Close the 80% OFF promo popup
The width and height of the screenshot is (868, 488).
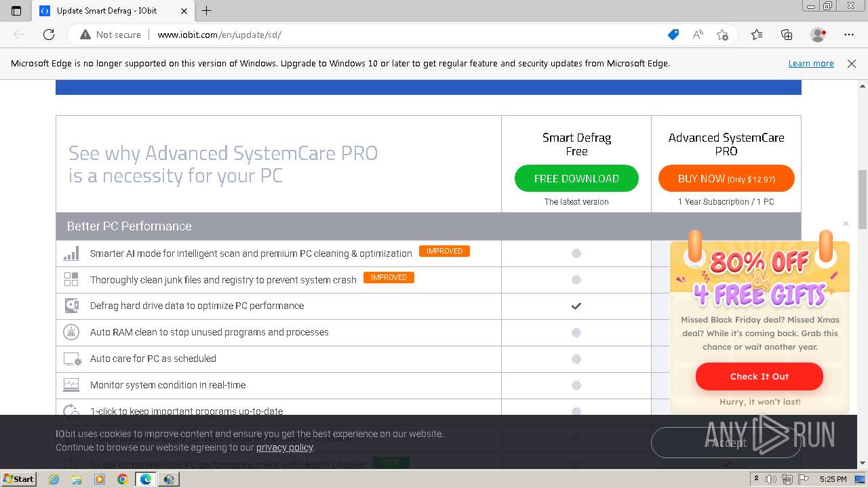point(846,224)
